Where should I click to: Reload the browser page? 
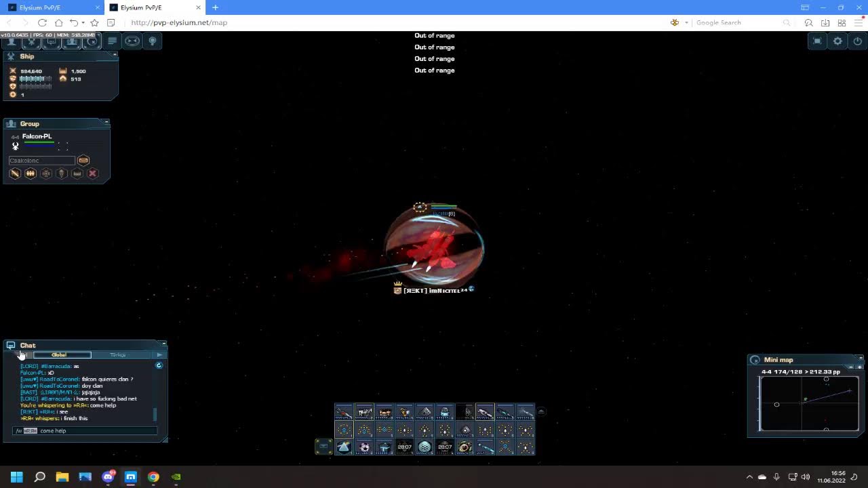(x=42, y=22)
